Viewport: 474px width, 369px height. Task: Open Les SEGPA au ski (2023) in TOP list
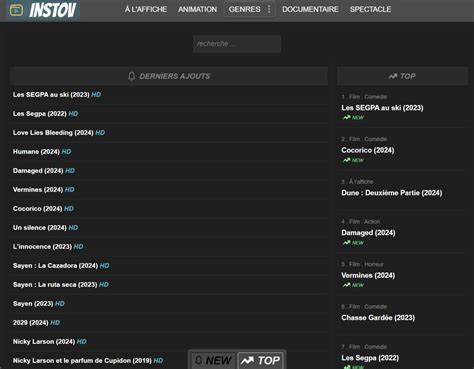[x=382, y=108]
